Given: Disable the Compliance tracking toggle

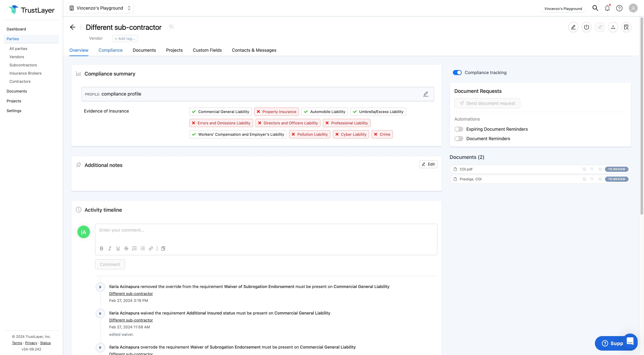Looking at the screenshot, I should click(457, 72).
